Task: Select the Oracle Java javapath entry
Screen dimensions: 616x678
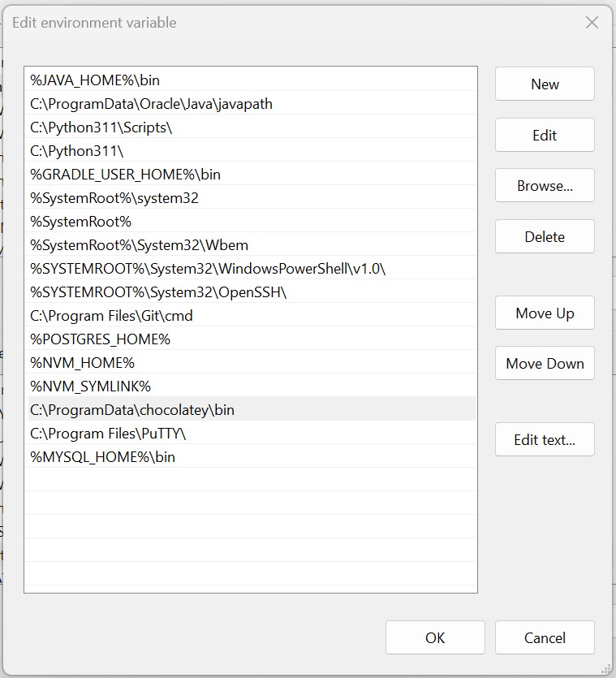Action: coord(151,104)
